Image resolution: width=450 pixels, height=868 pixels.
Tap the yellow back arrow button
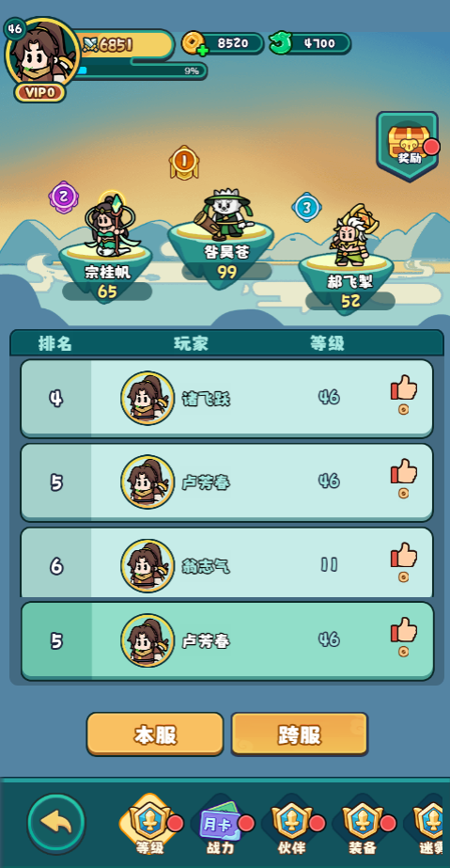coord(56,823)
